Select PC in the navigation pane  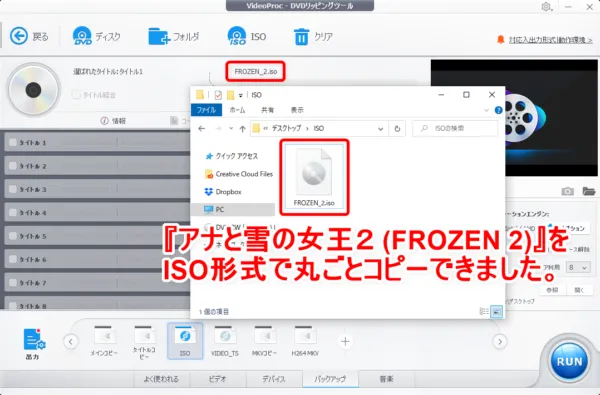233,209
